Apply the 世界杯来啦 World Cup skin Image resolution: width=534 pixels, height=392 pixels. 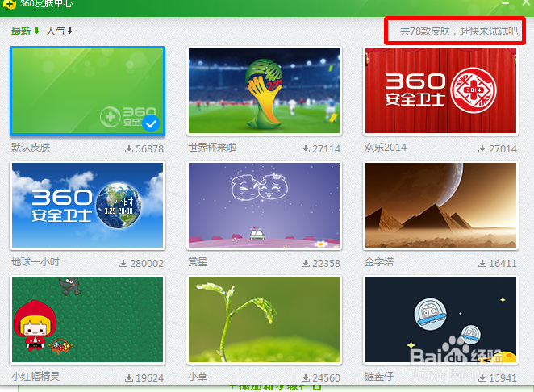(264, 90)
